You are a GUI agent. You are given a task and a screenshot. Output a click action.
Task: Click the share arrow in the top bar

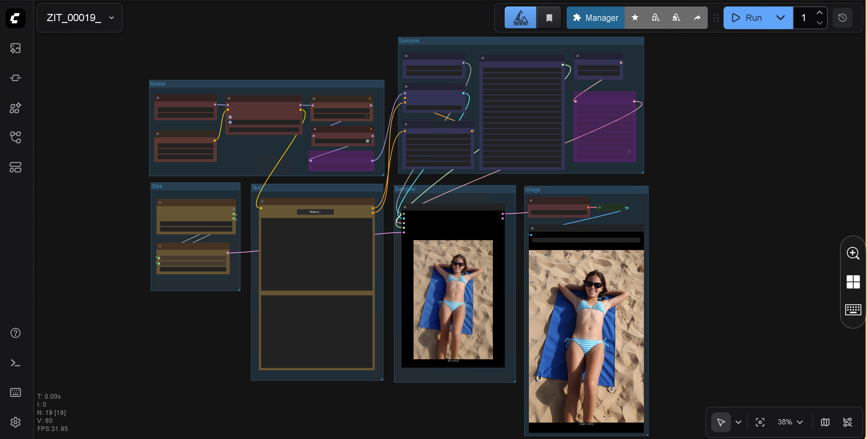pyautogui.click(x=697, y=18)
